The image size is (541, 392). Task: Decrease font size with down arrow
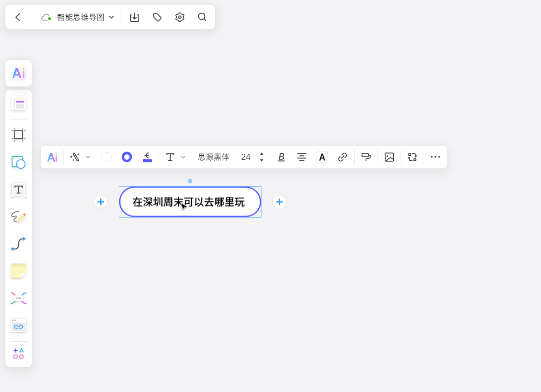click(x=261, y=160)
